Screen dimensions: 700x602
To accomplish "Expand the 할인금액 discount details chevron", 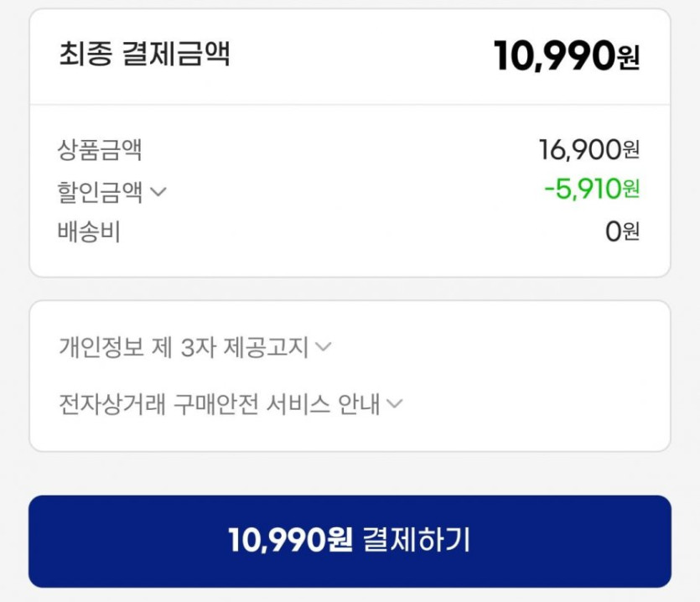I will click(158, 192).
